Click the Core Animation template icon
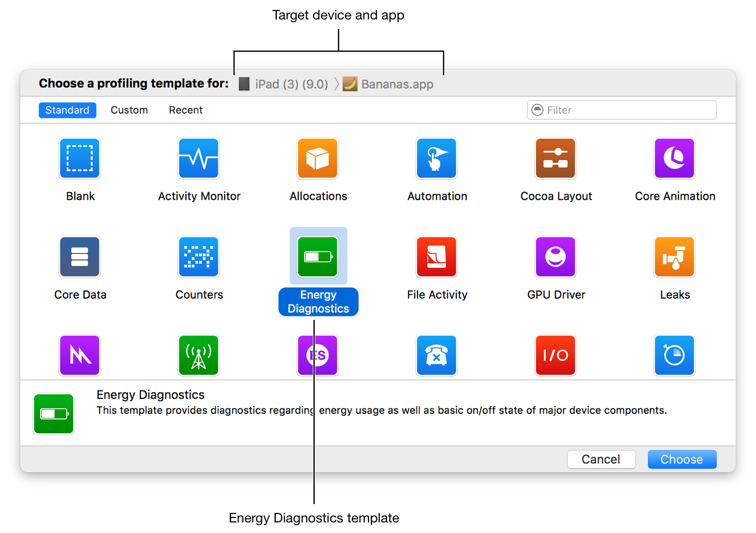 tap(674, 158)
